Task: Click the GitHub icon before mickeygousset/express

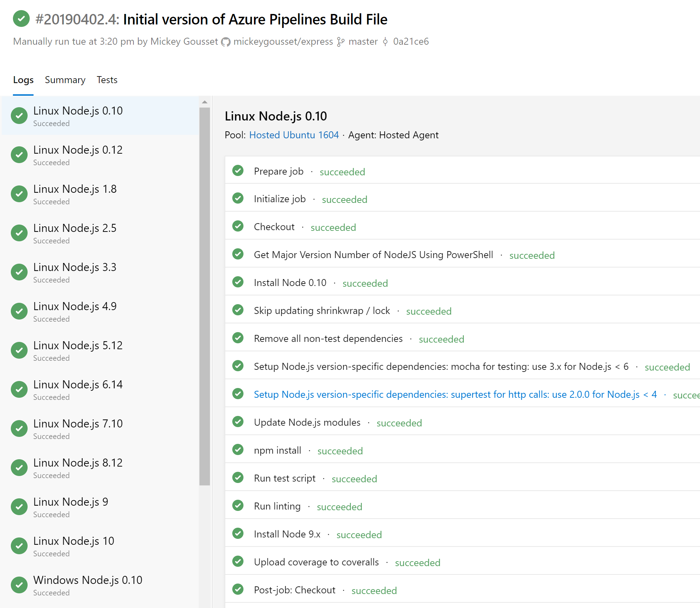Action: [226, 42]
